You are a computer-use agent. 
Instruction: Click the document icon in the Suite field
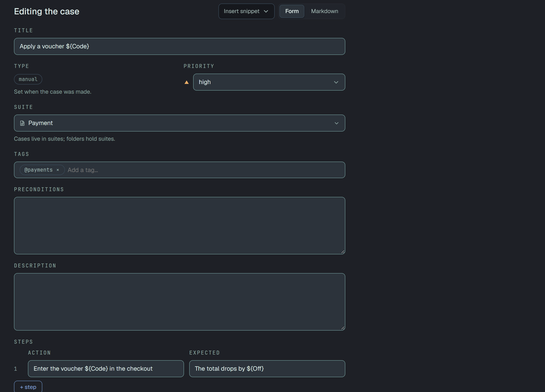tap(22, 123)
